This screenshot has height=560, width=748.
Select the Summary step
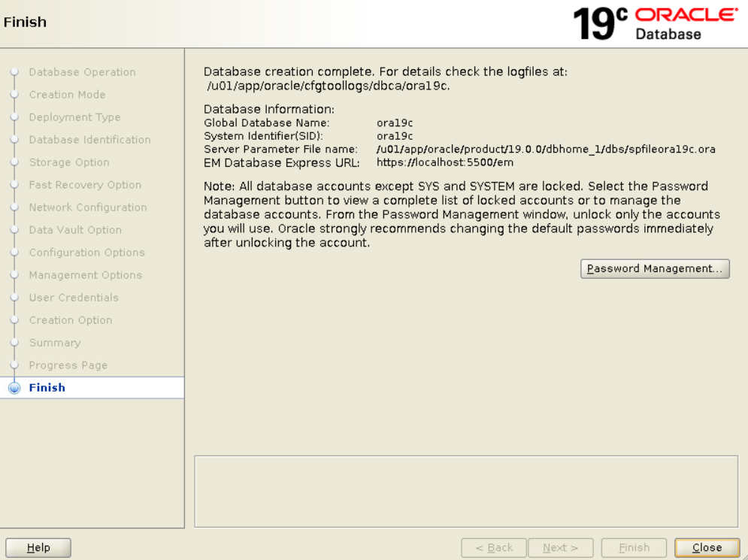55,343
